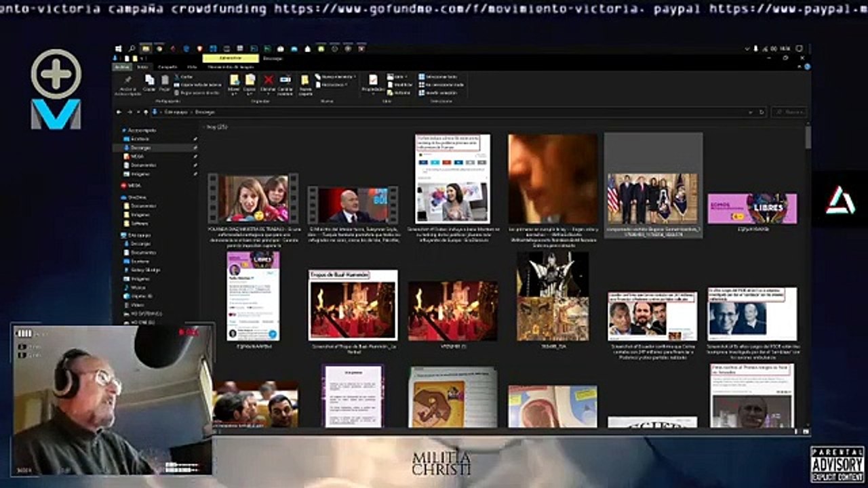Click the Back navigation arrow
The height and width of the screenshot is (488, 868).
pyautogui.click(x=119, y=112)
